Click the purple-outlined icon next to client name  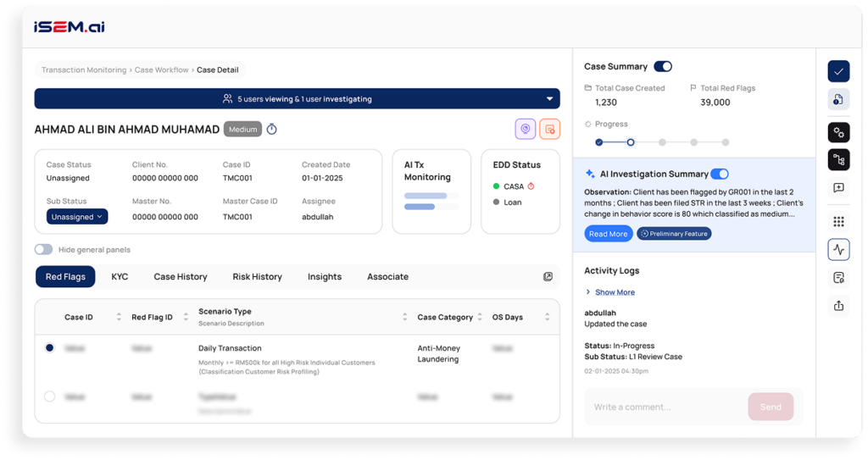(x=526, y=129)
